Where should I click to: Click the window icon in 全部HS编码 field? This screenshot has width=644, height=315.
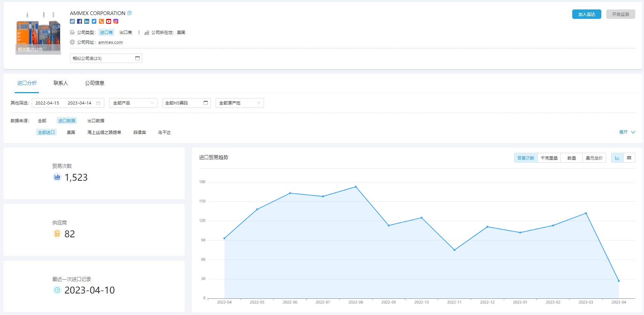click(x=206, y=103)
